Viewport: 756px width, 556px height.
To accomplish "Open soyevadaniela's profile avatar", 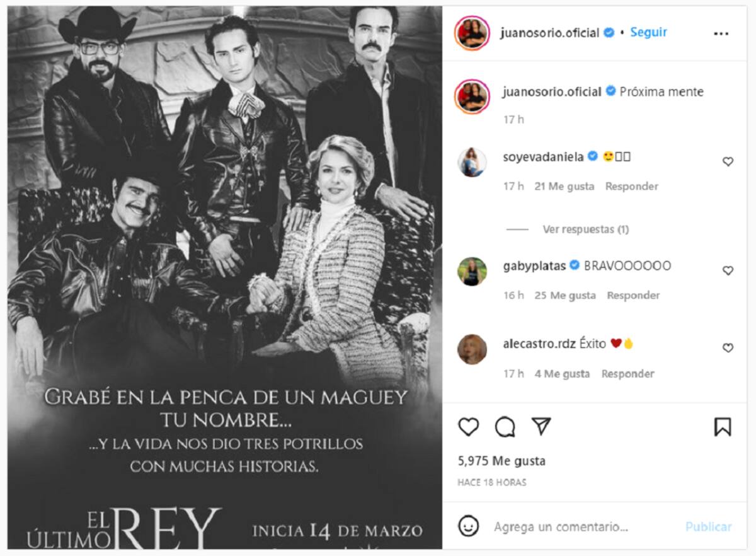I will coord(472,163).
